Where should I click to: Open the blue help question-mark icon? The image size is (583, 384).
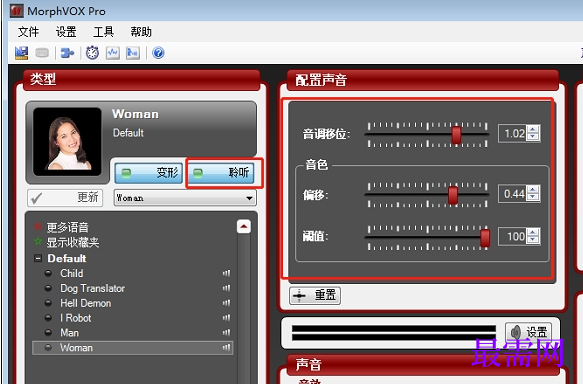click(158, 53)
